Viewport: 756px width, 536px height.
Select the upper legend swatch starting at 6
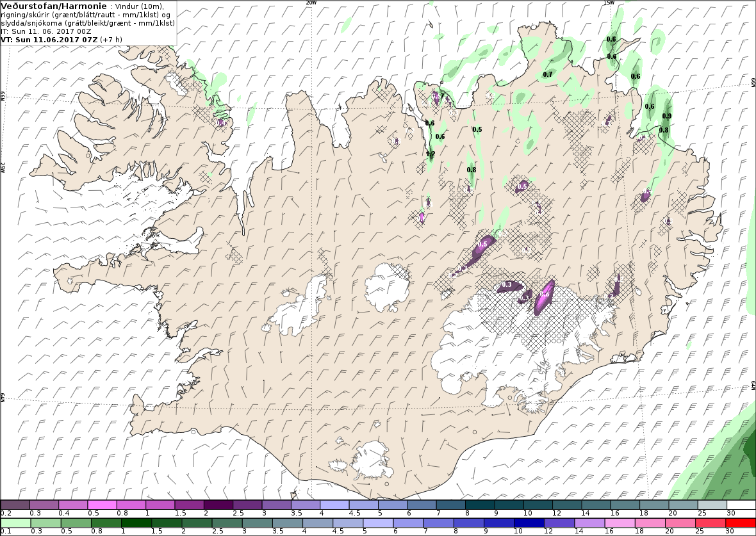(422, 505)
